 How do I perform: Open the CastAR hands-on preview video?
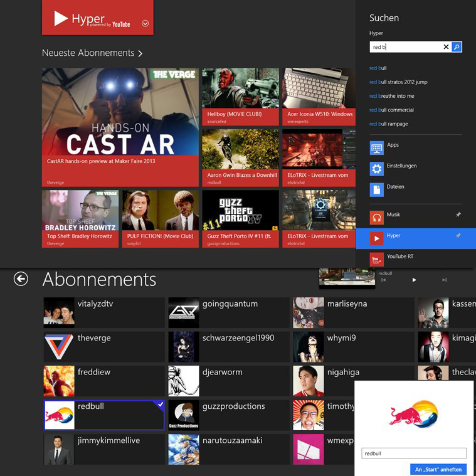[x=120, y=127]
